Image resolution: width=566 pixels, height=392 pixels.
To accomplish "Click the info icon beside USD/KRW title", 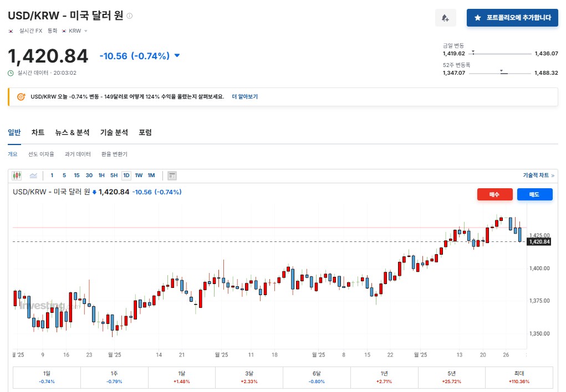I will point(130,16).
